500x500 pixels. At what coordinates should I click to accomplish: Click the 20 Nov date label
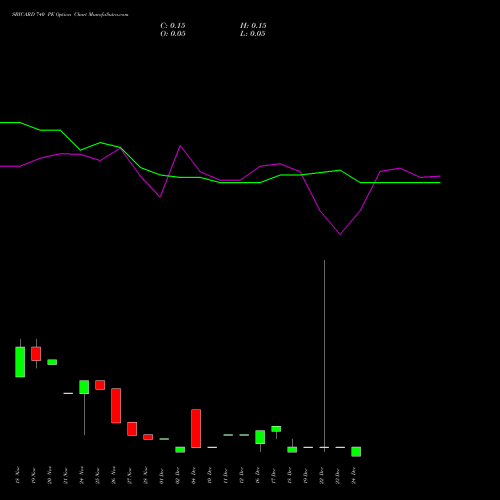(50, 475)
